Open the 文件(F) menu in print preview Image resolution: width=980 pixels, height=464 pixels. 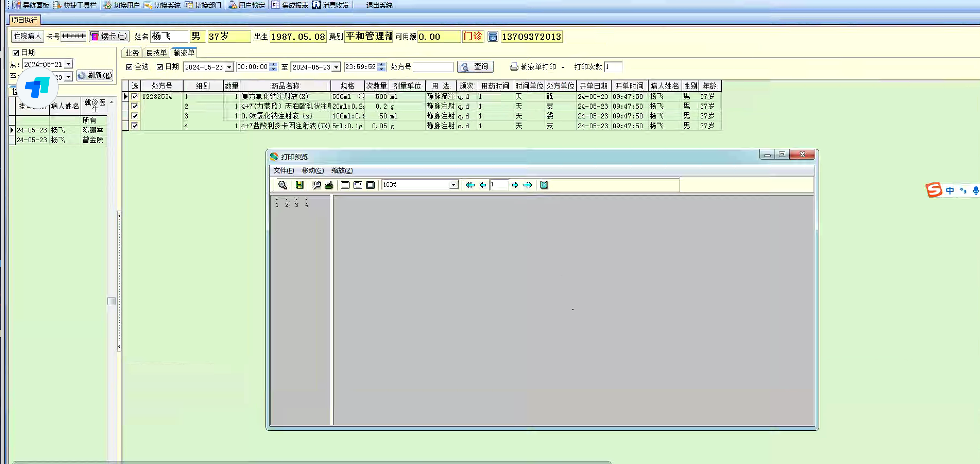click(284, 170)
